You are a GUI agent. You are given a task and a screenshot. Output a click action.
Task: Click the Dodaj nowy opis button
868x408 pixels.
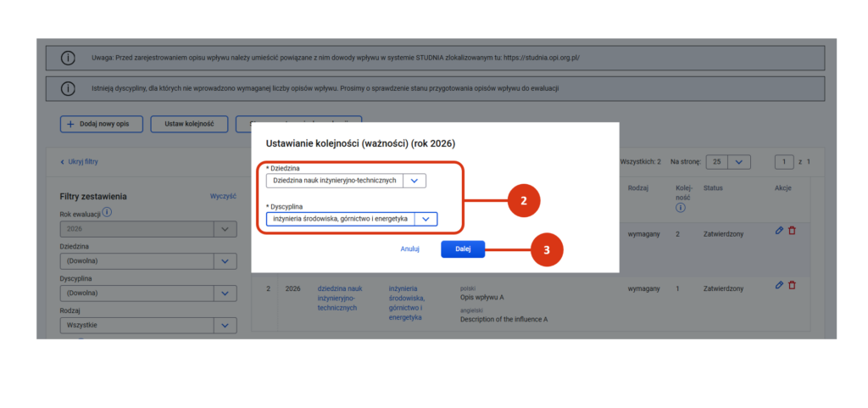(100, 124)
